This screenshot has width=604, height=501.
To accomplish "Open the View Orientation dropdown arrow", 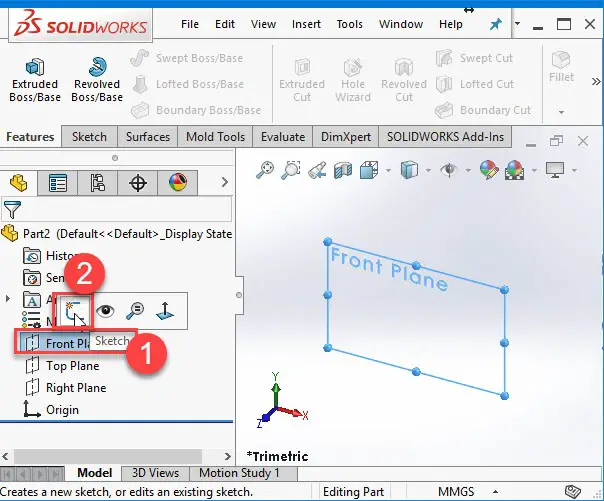I will (388, 170).
